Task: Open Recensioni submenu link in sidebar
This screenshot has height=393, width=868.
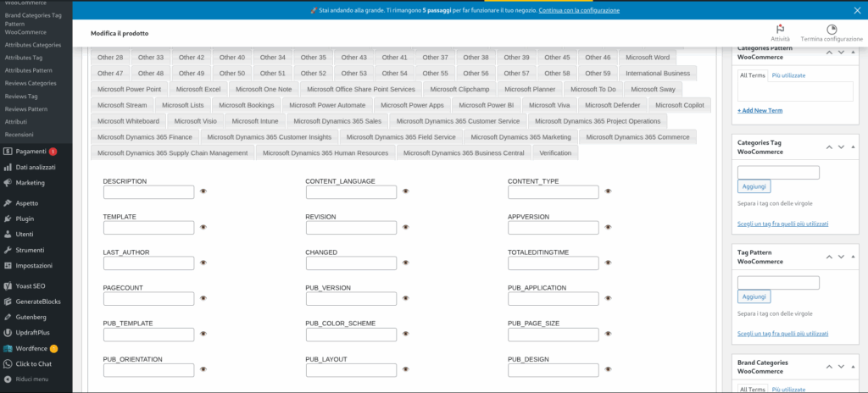Action: tap(19, 135)
